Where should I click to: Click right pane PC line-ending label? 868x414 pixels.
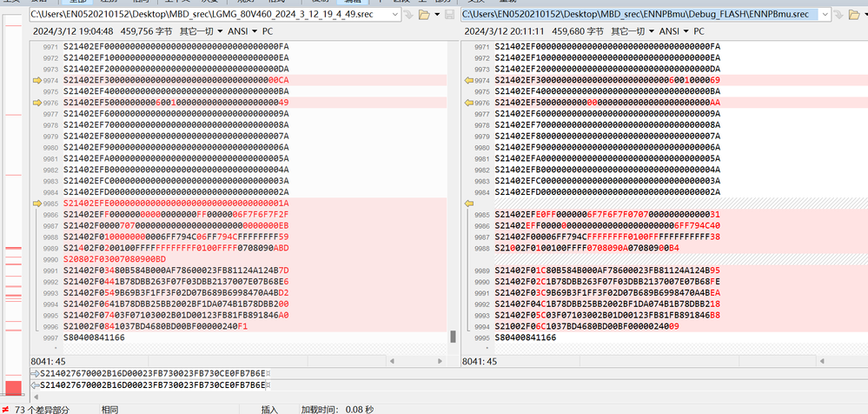(699, 31)
